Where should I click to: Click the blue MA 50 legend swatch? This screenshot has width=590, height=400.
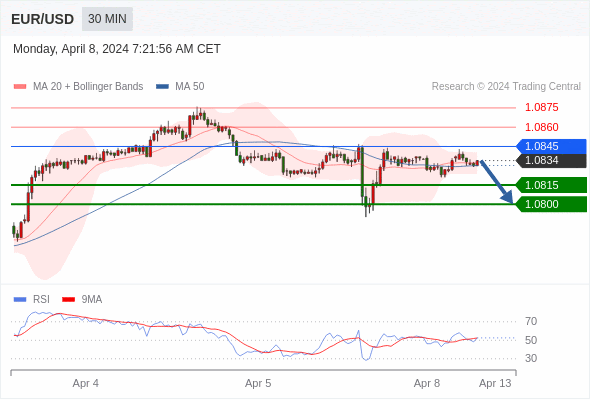tap(162, 87)
